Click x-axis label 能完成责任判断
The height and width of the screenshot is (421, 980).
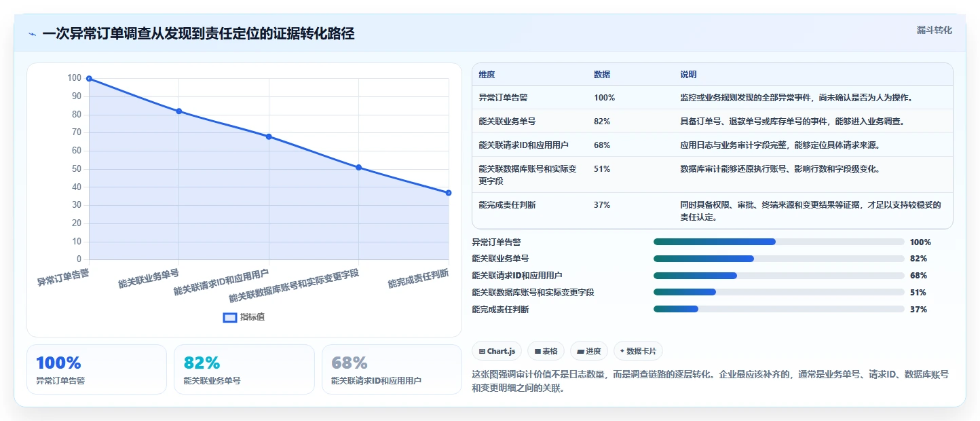tap(418, 278)
